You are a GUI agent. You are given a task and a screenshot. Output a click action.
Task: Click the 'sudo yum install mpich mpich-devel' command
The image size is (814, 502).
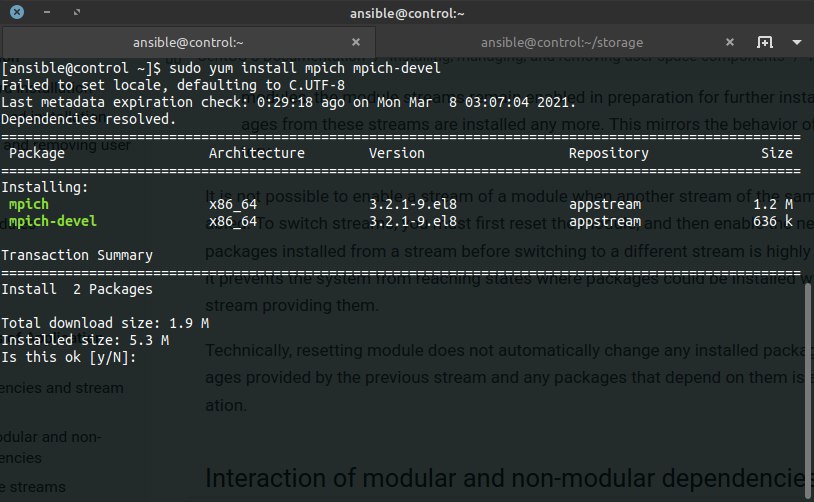[x=305, y=68]
